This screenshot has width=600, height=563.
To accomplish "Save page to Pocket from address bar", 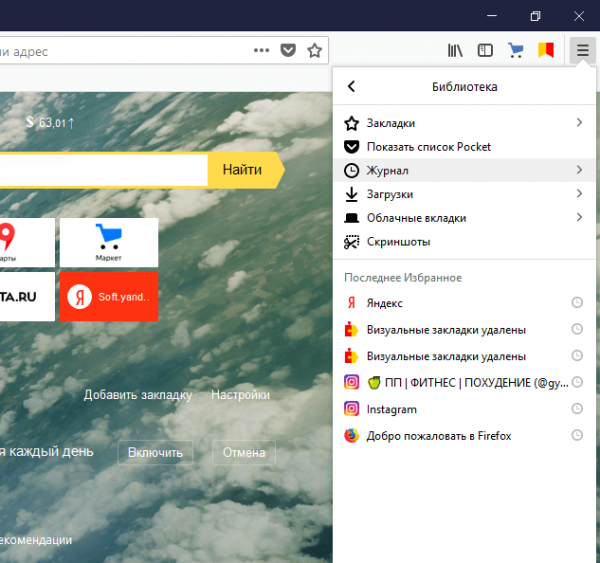I will point(288,50).
